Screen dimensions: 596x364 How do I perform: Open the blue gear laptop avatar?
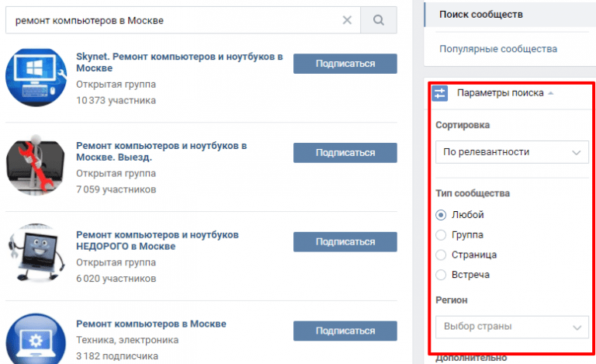(36, 339)
